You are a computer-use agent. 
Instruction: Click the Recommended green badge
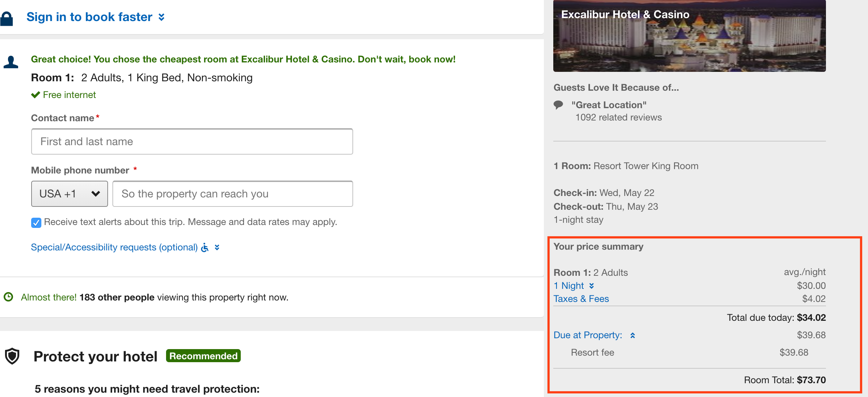203,356
